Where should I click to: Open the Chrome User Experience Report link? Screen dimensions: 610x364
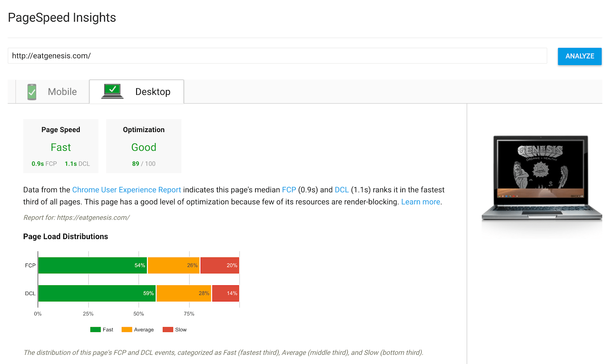click(126, 190)
